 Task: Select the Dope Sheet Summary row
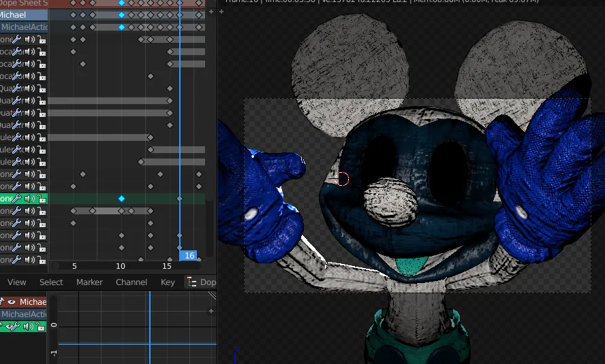(x=24, y=3)
